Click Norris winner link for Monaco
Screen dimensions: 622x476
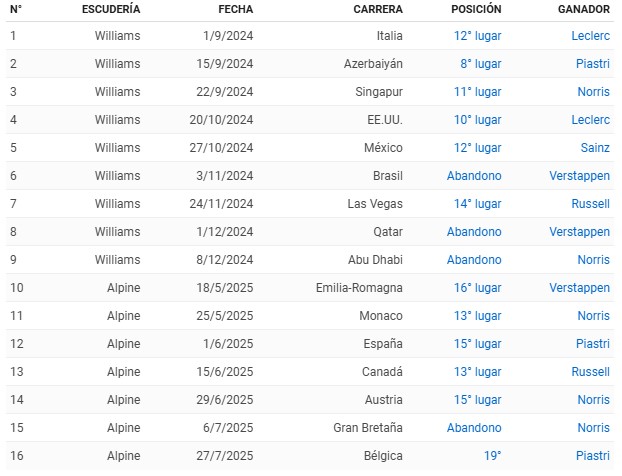pyautogui.click(x=593, y=316)
